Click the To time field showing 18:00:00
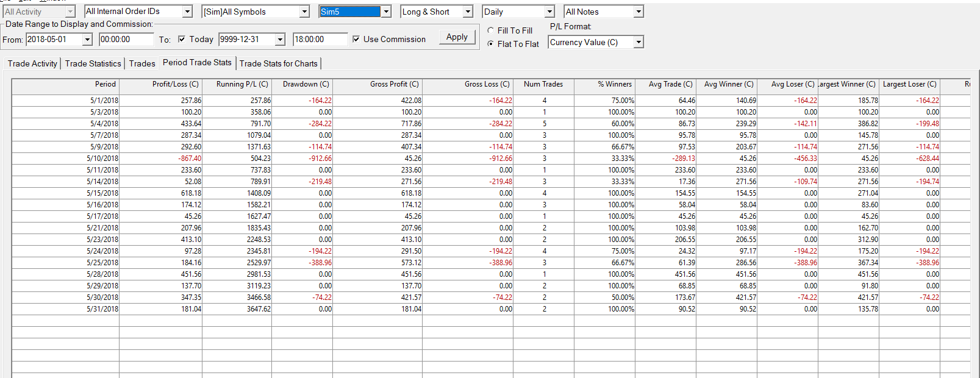Viewport: 980px width, 378px height. click(x=319, y=40)
